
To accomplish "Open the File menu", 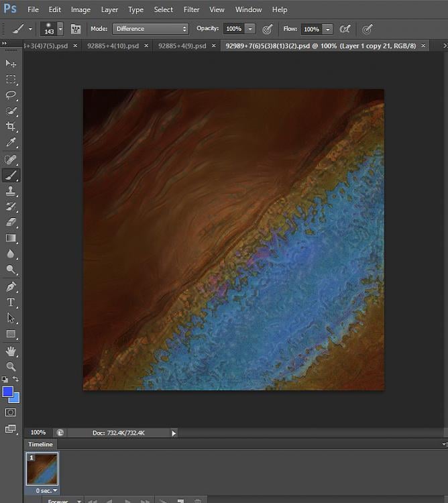I will [x=33, y=9].
